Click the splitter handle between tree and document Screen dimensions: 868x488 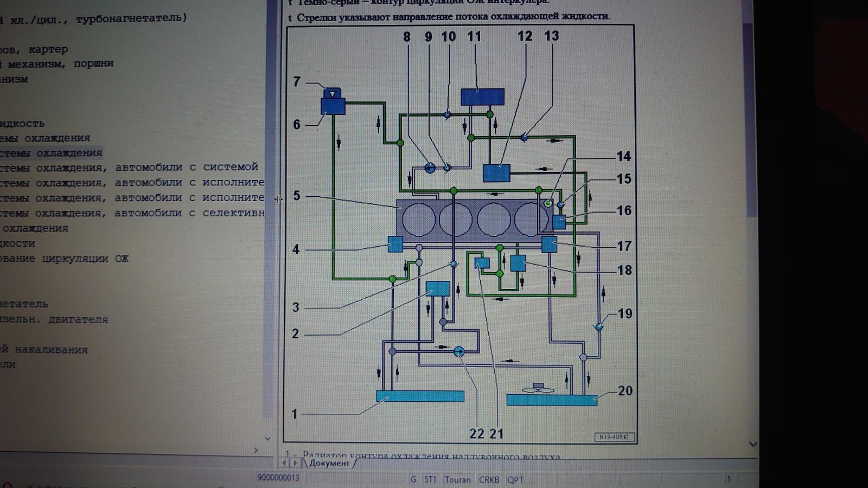click(x=278, y=199)
